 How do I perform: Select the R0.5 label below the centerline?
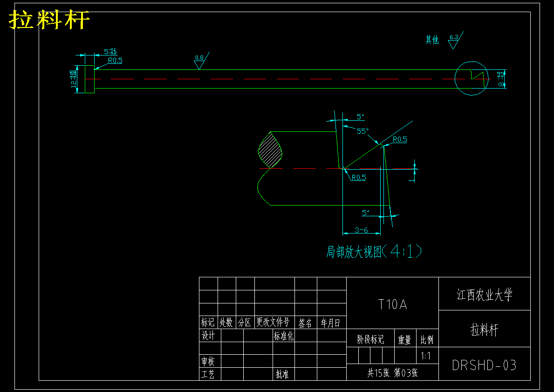tap(359, 178)
